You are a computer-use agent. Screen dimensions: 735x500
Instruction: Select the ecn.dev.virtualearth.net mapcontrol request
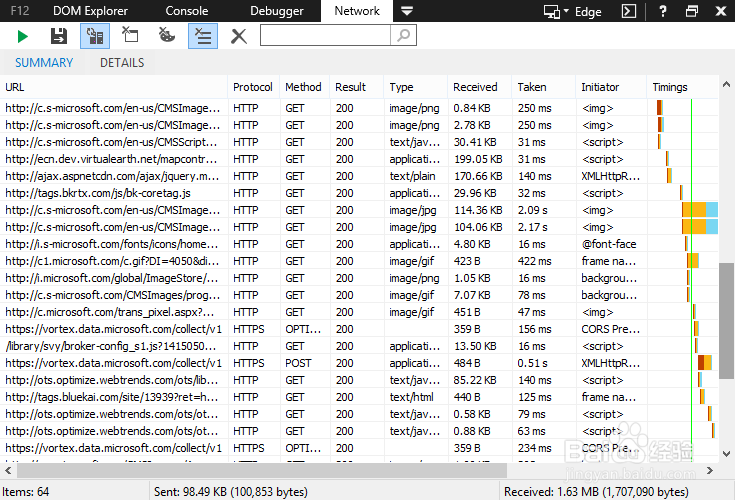359,159
